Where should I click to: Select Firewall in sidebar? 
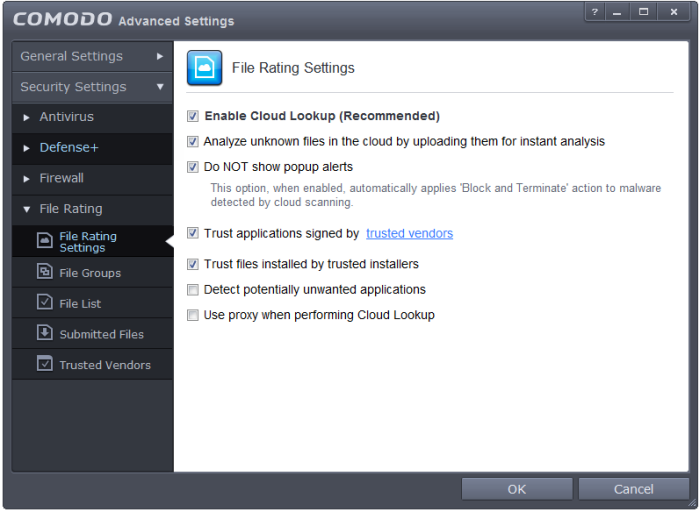[92, 179]
